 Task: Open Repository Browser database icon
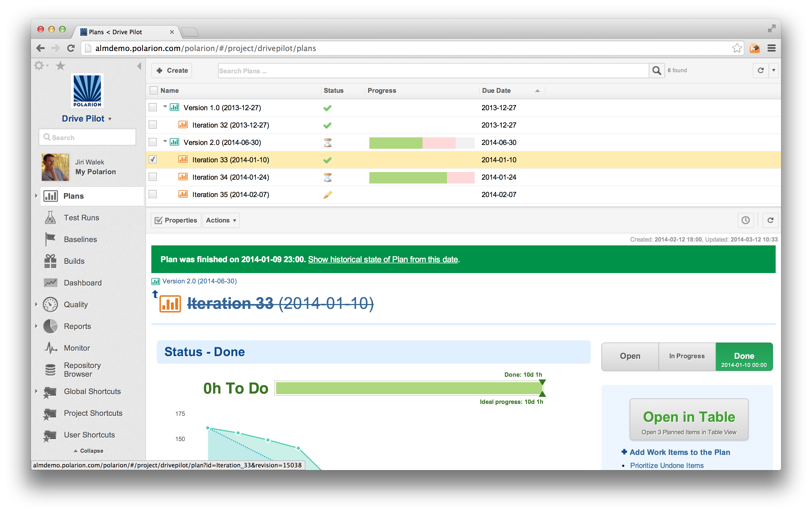[50, 370]
